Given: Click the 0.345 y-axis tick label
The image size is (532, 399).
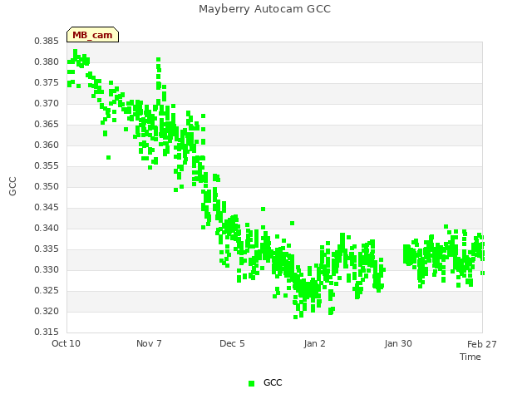Looking at the screenshot, I should coord(47,207).
